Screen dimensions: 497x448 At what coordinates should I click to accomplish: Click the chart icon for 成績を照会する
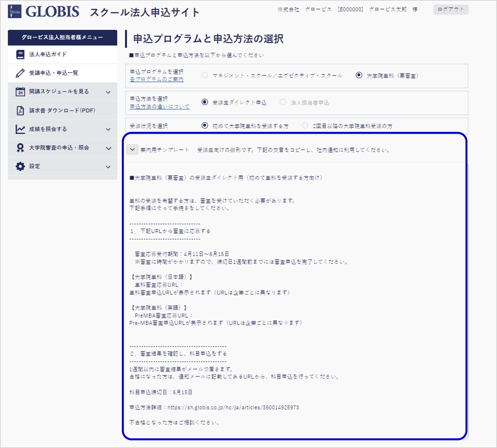(x=20, y=129)
